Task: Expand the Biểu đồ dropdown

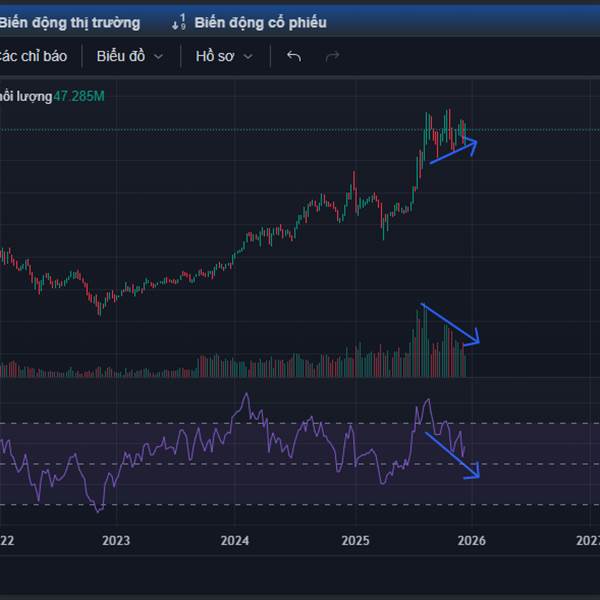Action: [x=130, y=56]
